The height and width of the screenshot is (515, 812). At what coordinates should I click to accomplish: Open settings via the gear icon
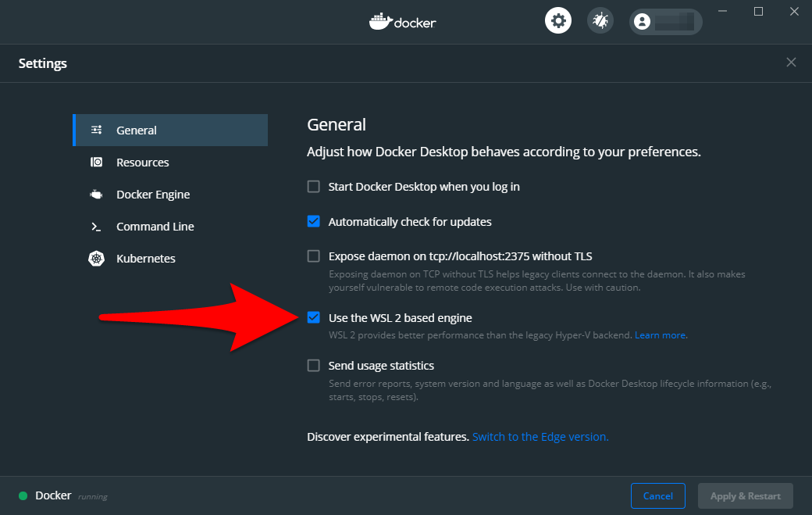[x=557, y=21]
